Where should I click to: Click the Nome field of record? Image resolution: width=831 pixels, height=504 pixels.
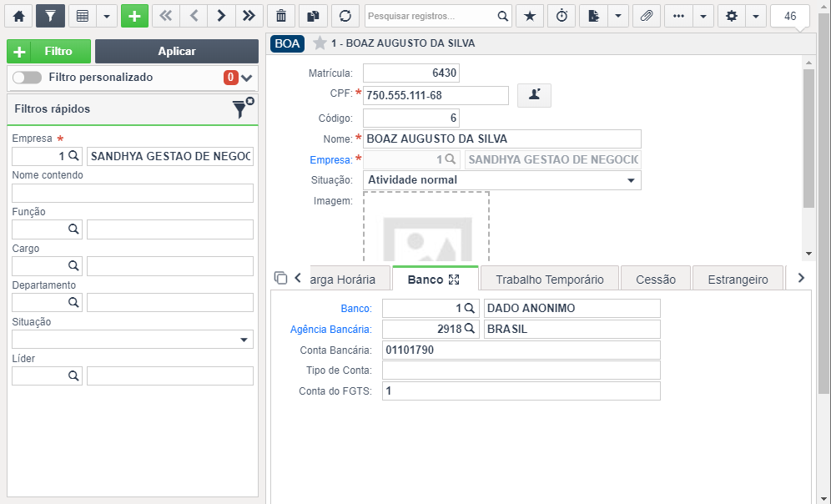pos(502,139)
